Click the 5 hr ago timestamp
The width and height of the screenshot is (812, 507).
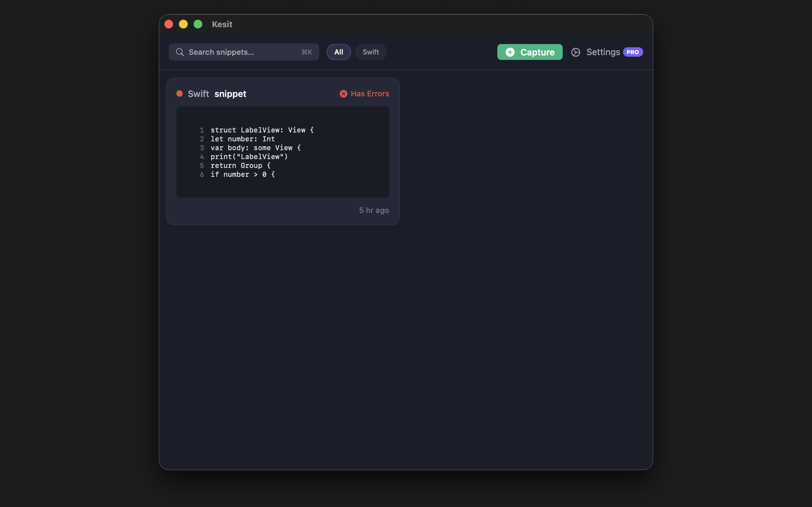point(373,210)
